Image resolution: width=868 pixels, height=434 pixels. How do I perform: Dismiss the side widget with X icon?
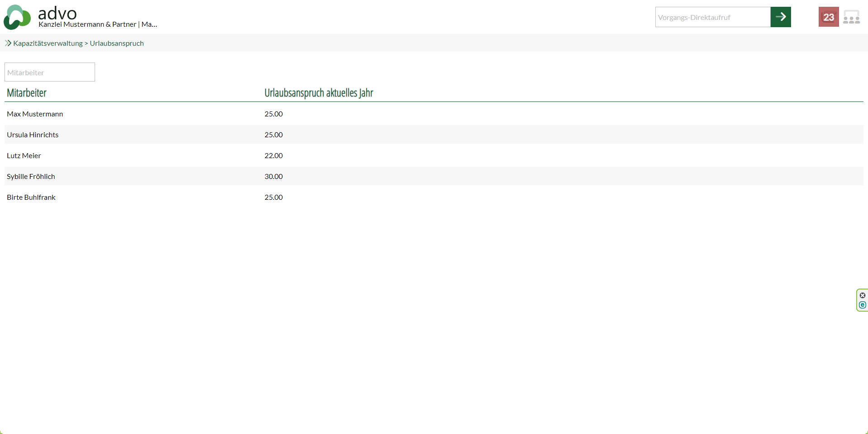[x=862, y=295]
